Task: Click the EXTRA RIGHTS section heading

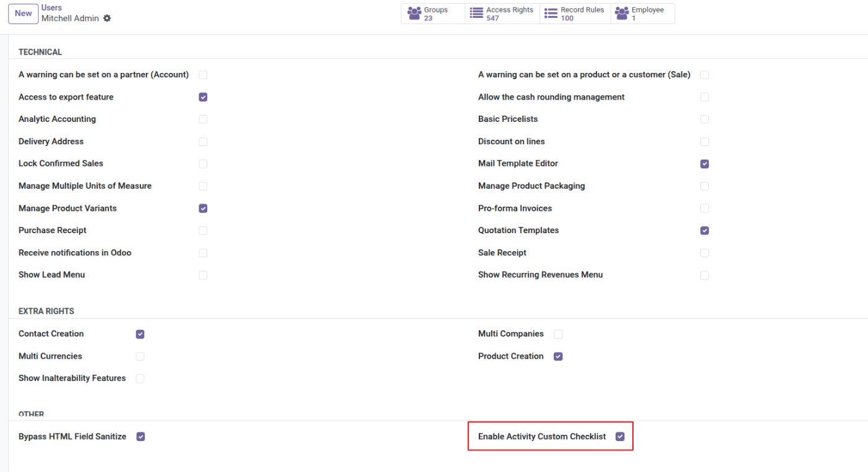Action: (46, 311)
